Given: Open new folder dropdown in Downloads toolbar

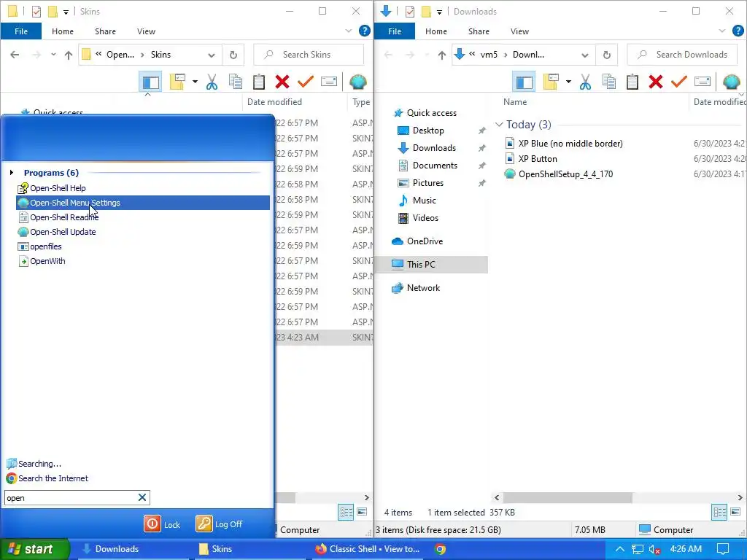Looking at the screenshot, I should [568, 82].
